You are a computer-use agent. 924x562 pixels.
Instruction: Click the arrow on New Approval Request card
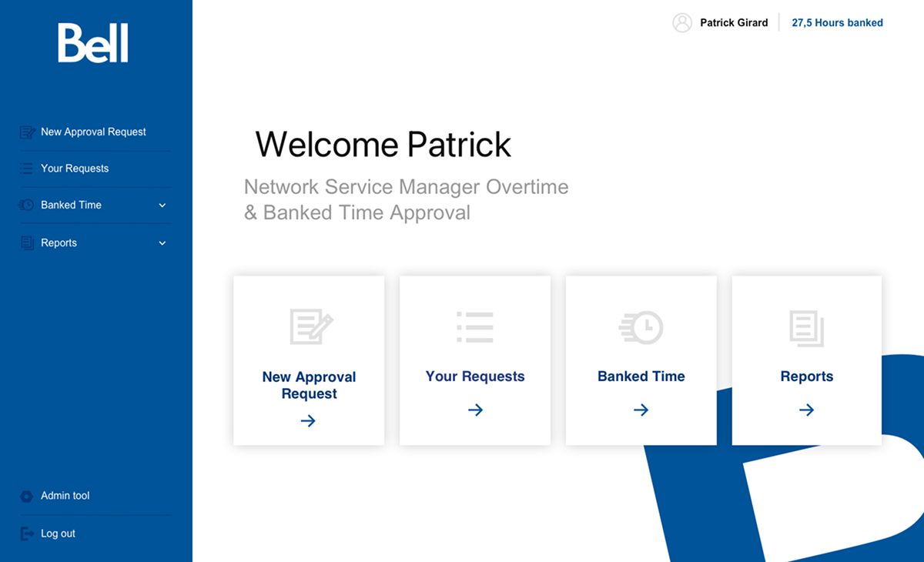point(308,421)
